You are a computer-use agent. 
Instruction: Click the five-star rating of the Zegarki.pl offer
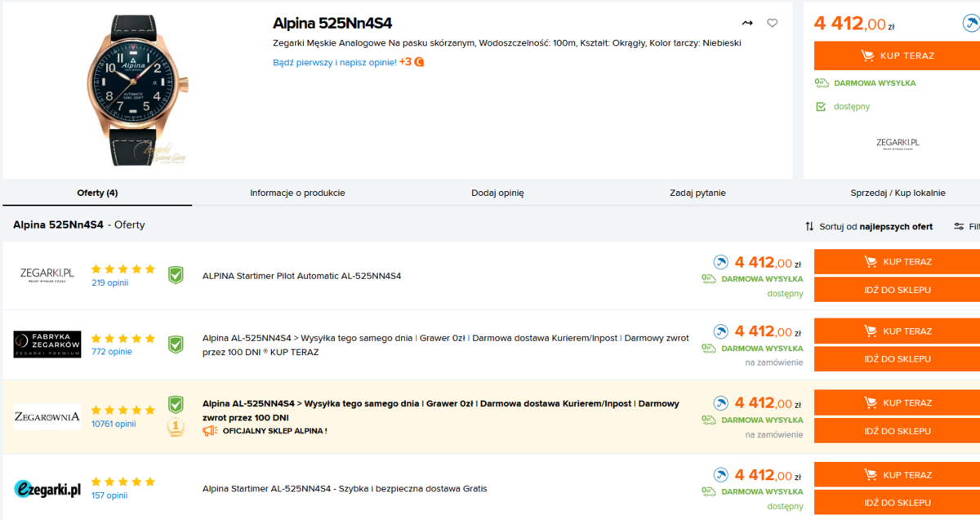(122, 269)
